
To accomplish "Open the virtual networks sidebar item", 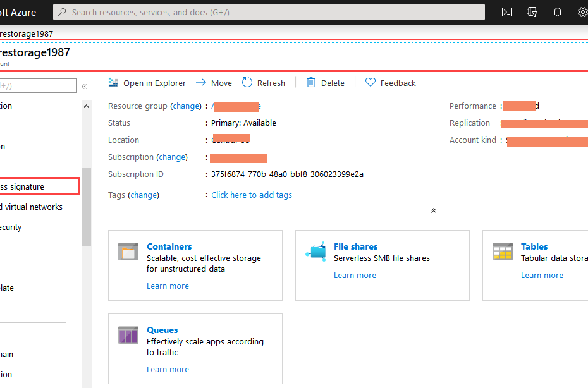I will pos(31,207).
